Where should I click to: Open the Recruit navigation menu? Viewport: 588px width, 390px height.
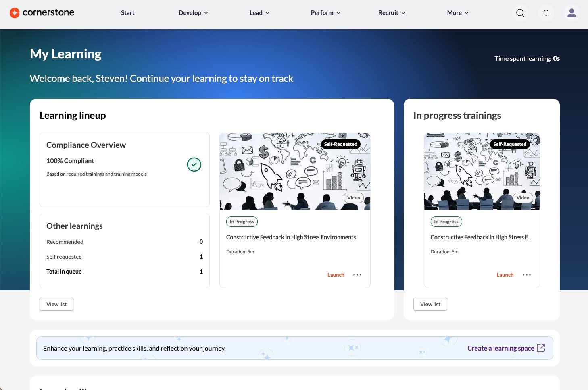point(392,13)
